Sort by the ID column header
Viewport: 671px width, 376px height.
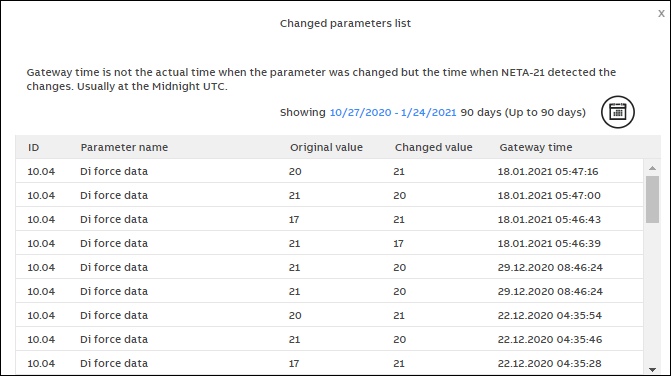point(33,148)
